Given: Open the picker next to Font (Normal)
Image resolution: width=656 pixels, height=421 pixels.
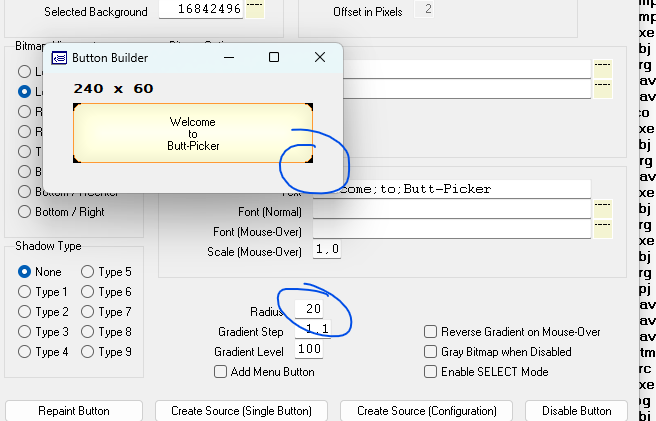Looking at the screenshot, I should click(601, 209).
